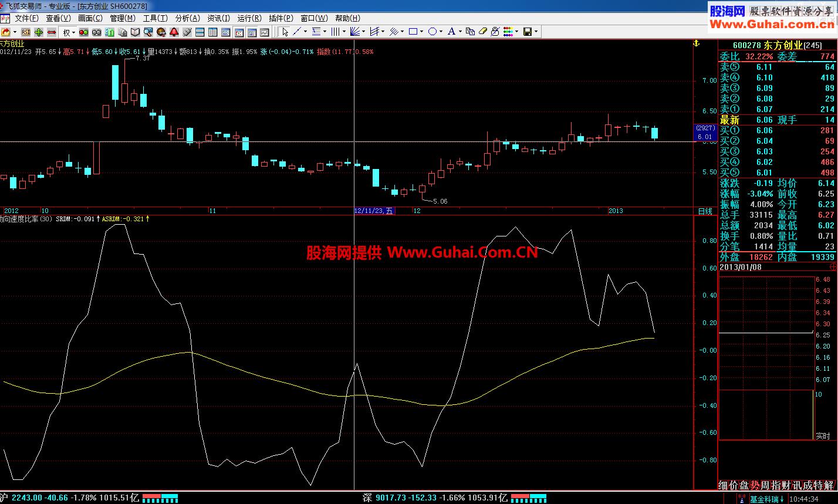The height and width of the screenshot is (504, 838).
Task: Click the red horizontal double-arrow icon
Action: pos(52,32)
